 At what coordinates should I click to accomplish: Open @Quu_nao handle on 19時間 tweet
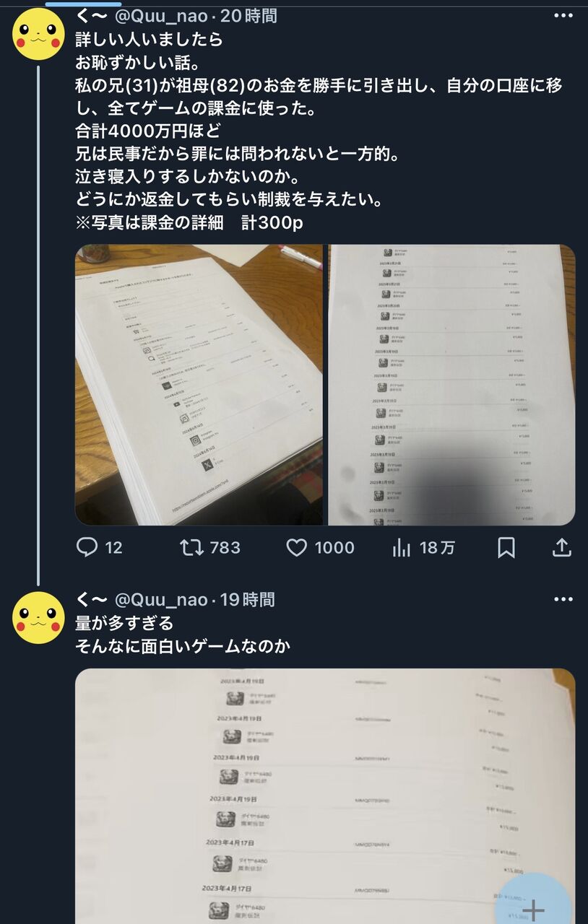pos(161,599)
